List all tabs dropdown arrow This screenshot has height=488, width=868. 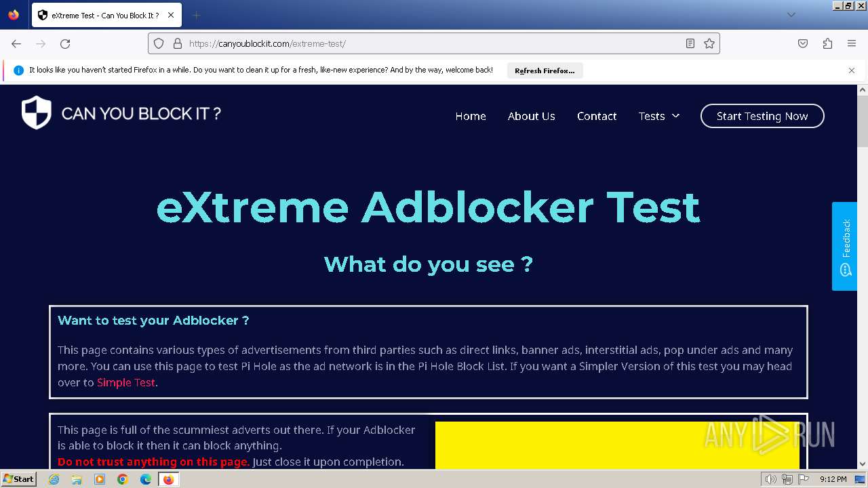(x=791, y=15)
